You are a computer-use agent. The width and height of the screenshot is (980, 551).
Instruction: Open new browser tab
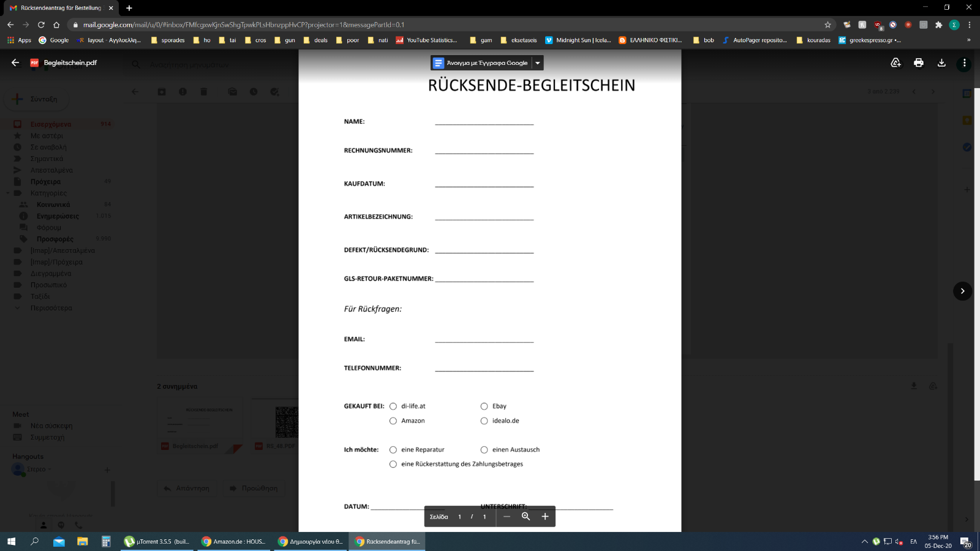coord(129,8)
